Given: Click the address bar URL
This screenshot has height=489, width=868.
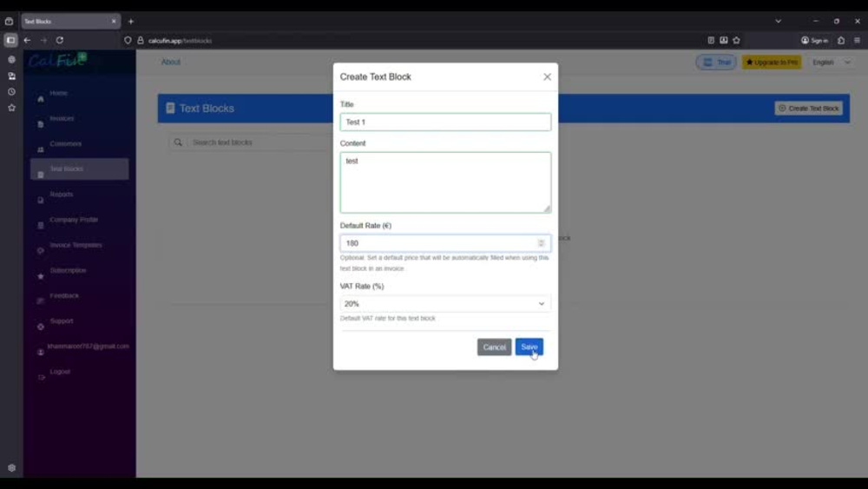Looking at the screenshot, I should 180,41.
